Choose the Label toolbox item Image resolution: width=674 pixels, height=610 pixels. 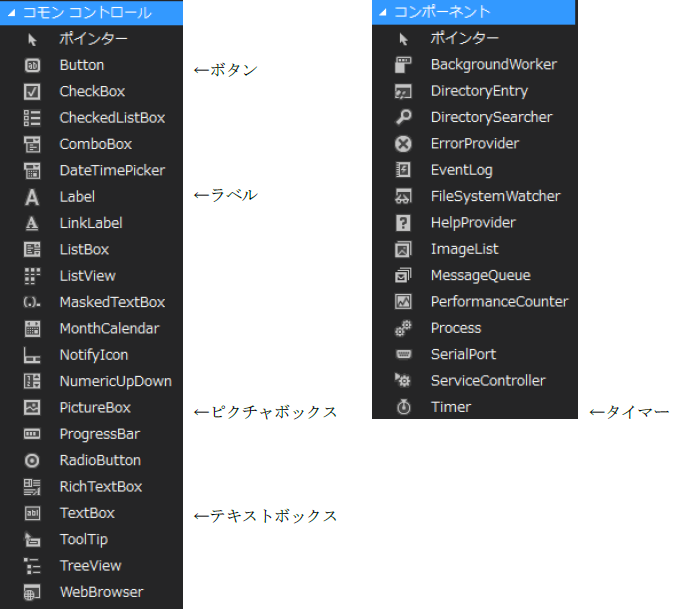coord(77,197)
